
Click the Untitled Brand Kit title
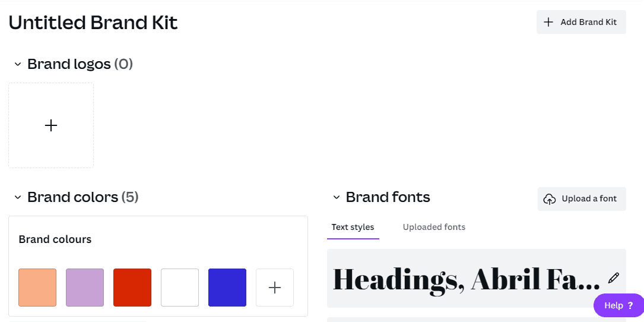pos(93,23)
